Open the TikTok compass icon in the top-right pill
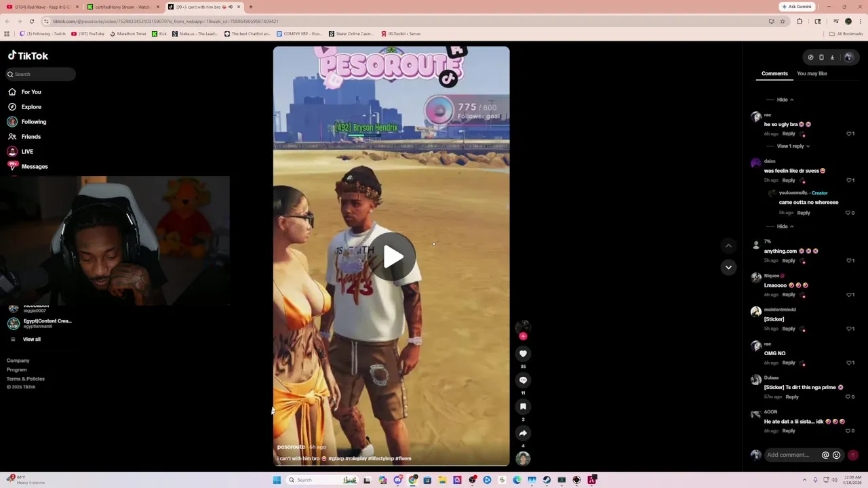Viewport: 868px width, 488px height. pyautogui.click(x=810, y=58)
